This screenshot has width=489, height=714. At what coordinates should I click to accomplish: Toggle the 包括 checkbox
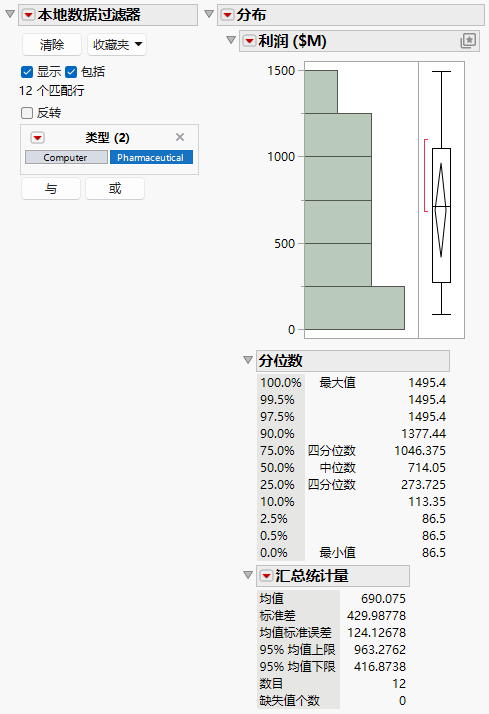71,71
